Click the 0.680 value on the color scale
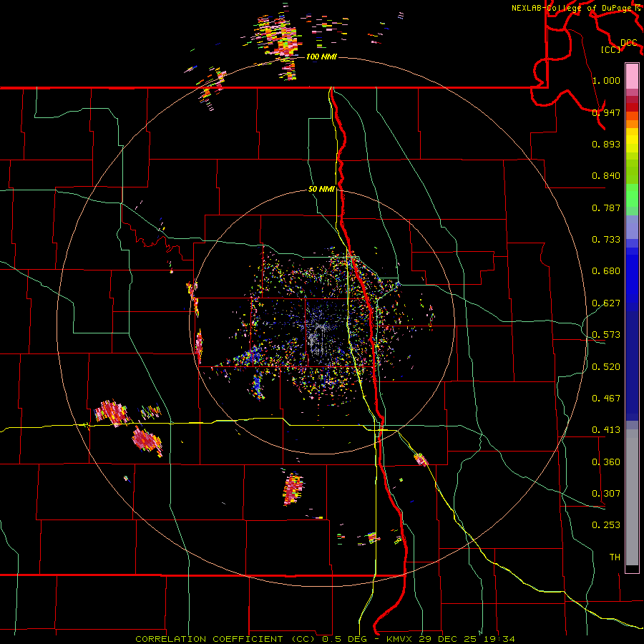 [x=606, y=271]
